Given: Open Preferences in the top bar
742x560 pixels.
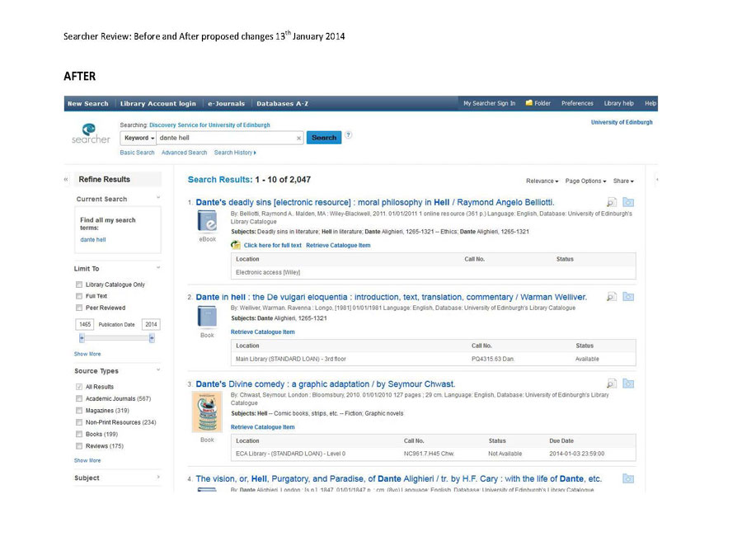Looking at the screenshot, I should click(577, 103).
